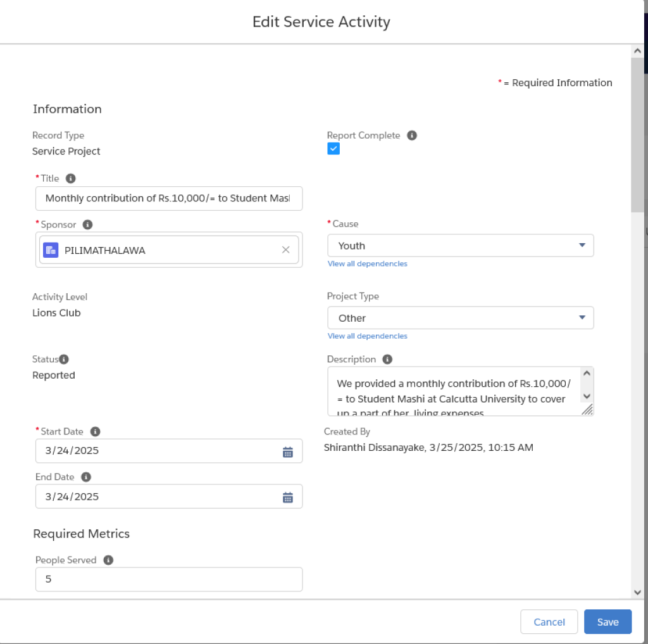The width and height of the screenshot is (648, 644).
Task: Show info icon next to Title
Action: pos(71,179)
